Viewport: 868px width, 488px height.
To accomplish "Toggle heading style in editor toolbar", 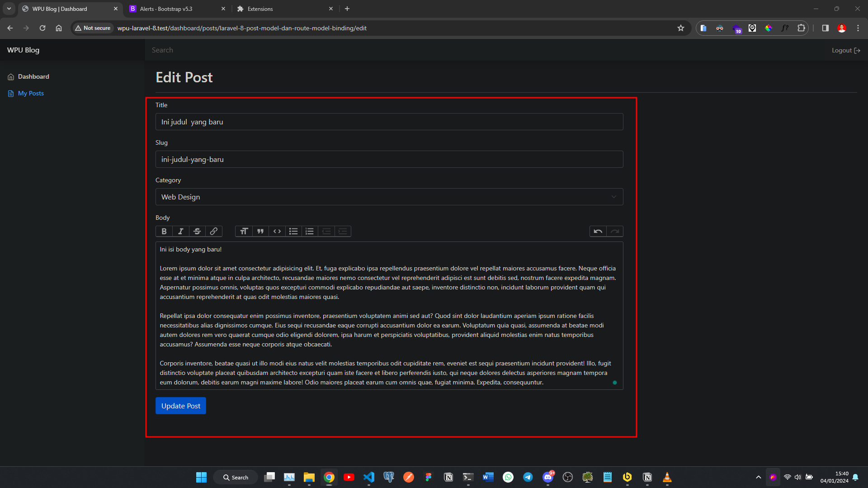I will click(x=244, y=232).
